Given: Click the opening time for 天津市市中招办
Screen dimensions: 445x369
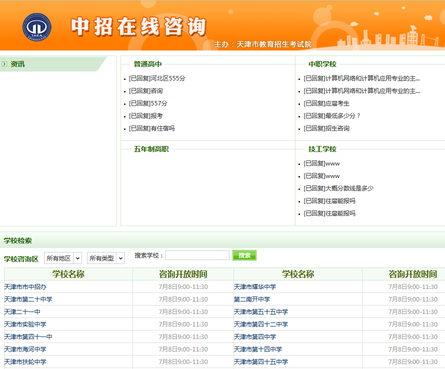Looking at the screenshot, I should click(x=183, y=287).
